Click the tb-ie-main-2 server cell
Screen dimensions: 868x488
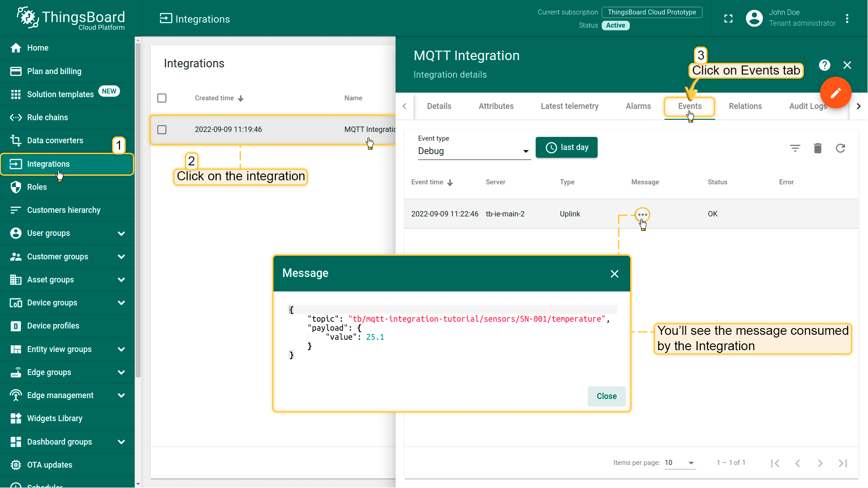pos(505,214)
